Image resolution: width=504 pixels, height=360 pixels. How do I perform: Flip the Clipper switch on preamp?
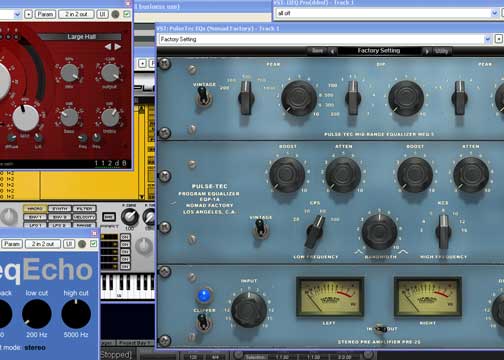203,323
